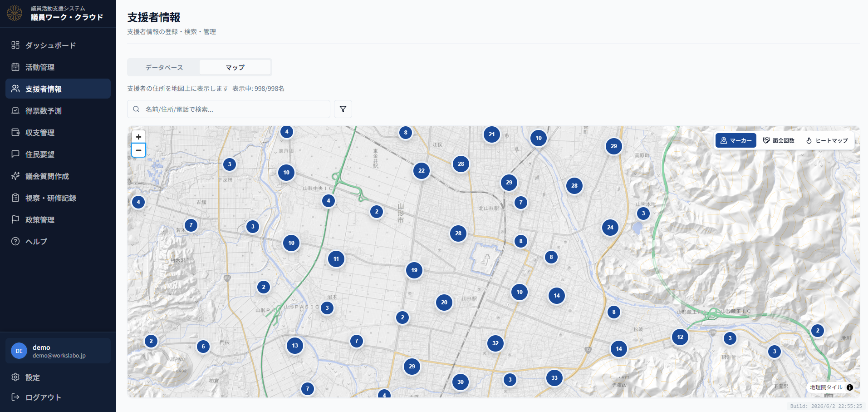Open 収支管理 wallet icon

pos(15,132)
